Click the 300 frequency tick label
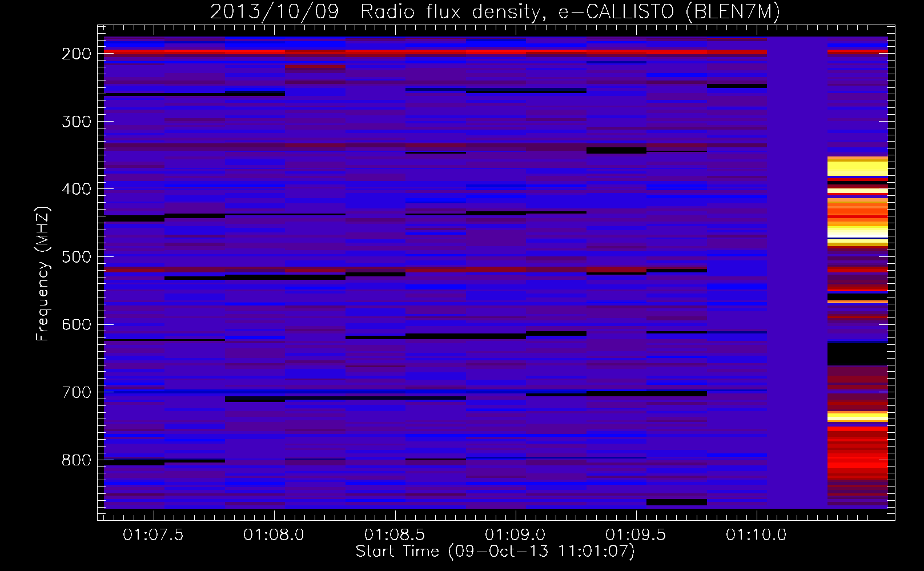 (77, 122)
